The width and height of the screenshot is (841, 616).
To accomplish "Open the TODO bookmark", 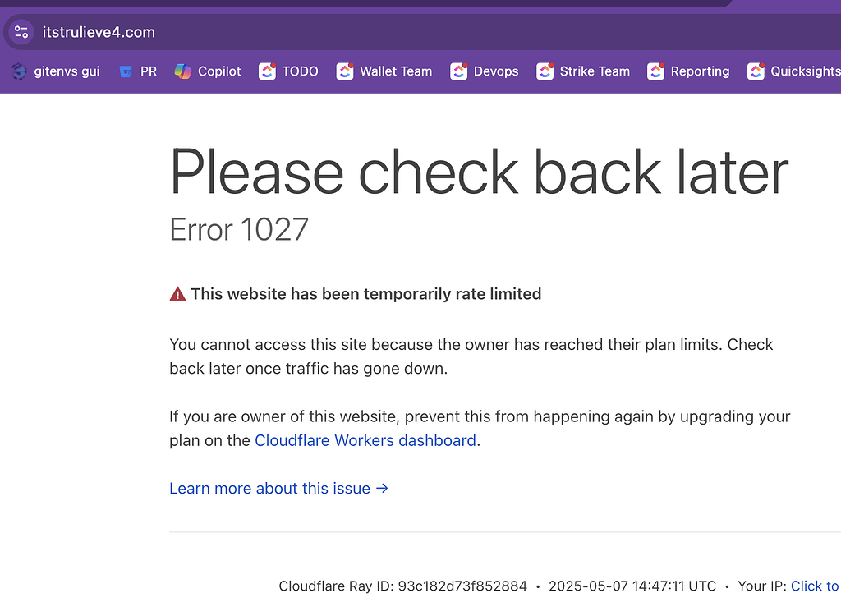I will pos(288,71).
